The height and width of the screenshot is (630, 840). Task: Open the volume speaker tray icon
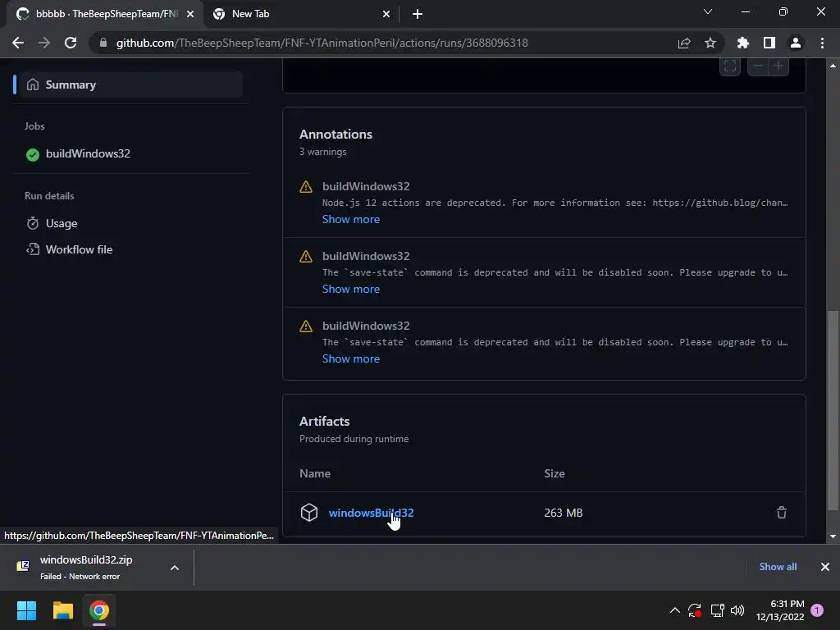click(x=737, y=610)
